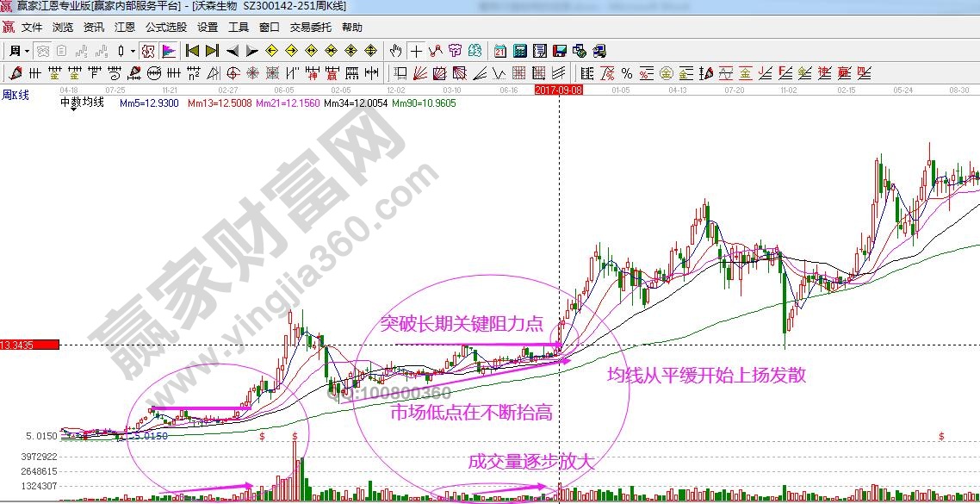Select the crosshair cursor tool
The height and width of the screenshot is (504, 980).
[x=415, y=50]
